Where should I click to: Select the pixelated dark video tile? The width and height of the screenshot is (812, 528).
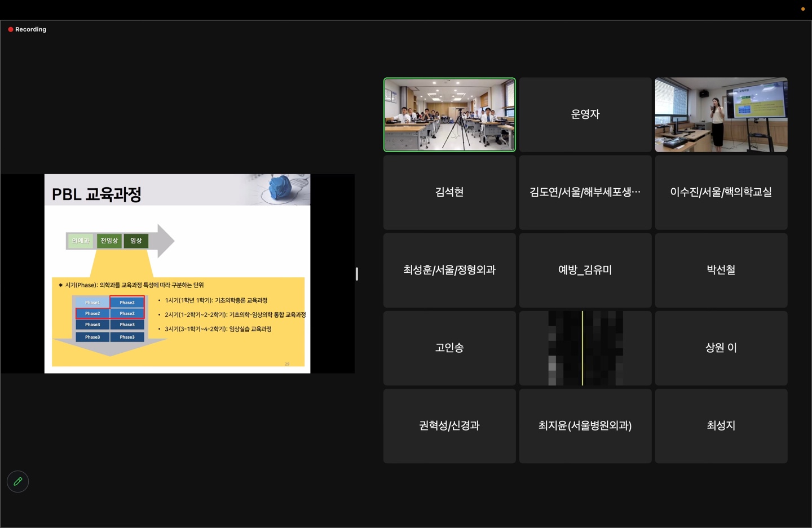point(585,348)
